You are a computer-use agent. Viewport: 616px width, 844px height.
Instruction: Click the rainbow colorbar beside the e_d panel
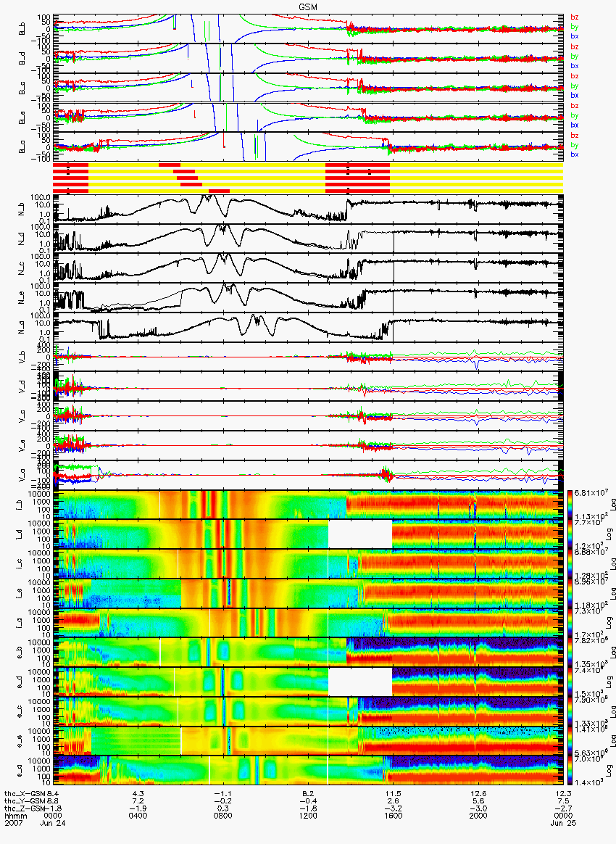570,682
